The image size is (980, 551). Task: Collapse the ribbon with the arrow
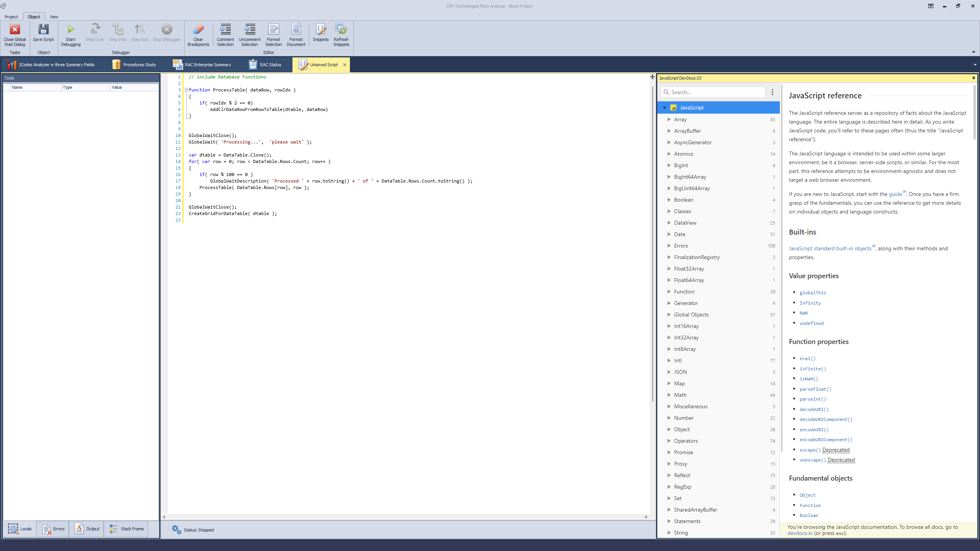click(973, 52)
